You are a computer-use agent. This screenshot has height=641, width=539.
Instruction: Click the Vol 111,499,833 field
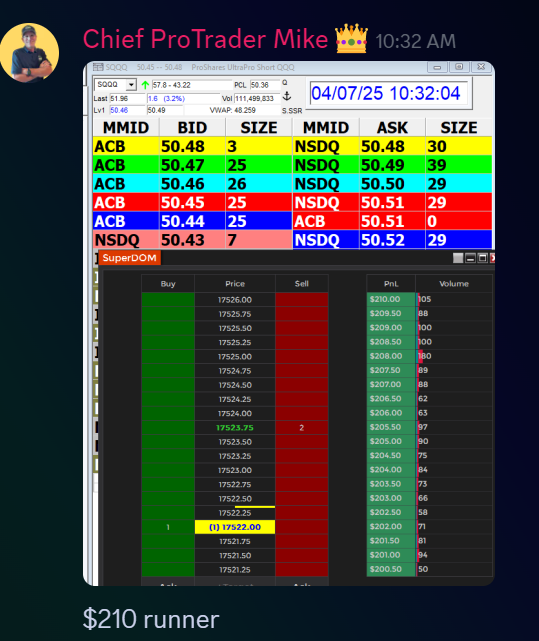[x=257, y=99]
